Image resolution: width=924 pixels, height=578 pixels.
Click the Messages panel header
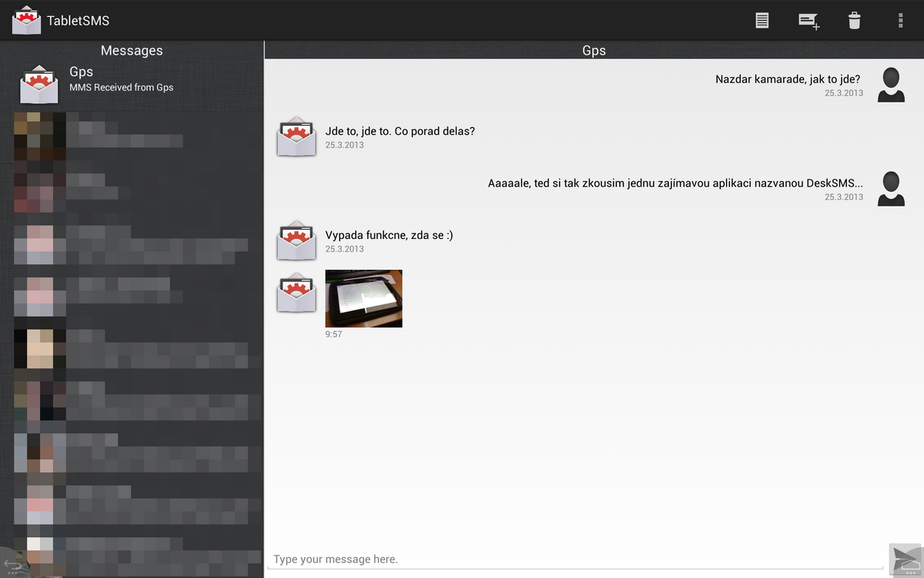pyautogui.click(x=132, y=50)
